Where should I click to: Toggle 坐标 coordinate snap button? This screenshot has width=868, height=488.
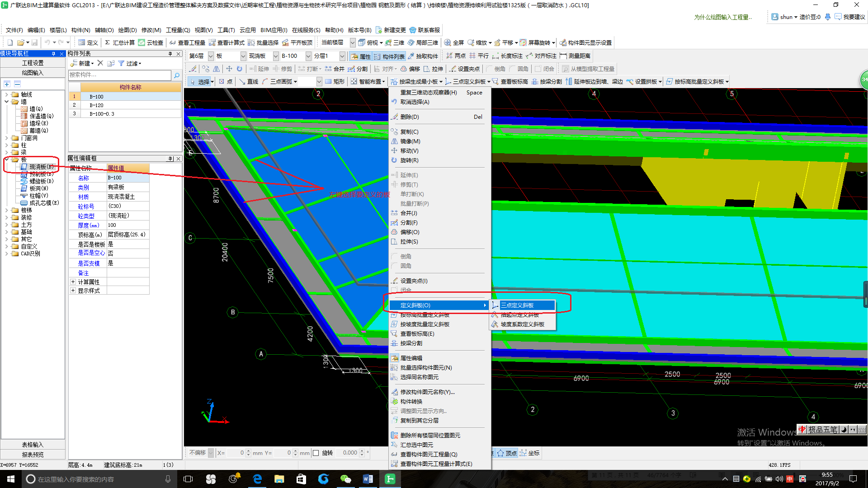pyautogui.click(x=530, y=453)
